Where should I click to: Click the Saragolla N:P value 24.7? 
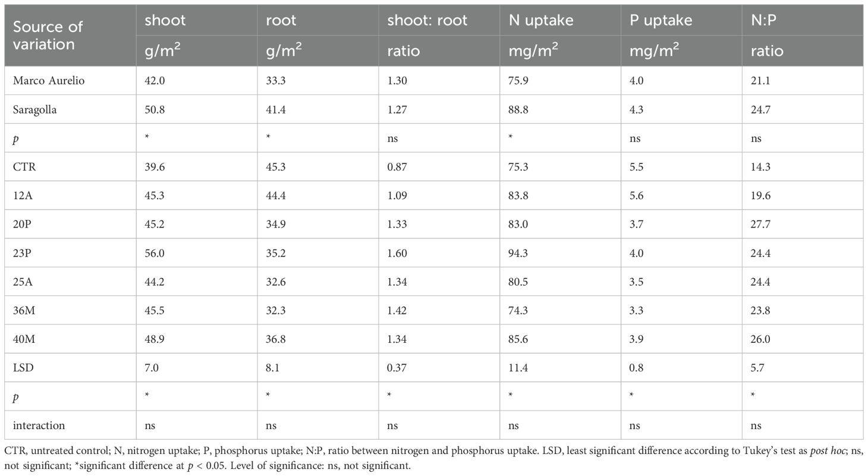click(760, 109)
